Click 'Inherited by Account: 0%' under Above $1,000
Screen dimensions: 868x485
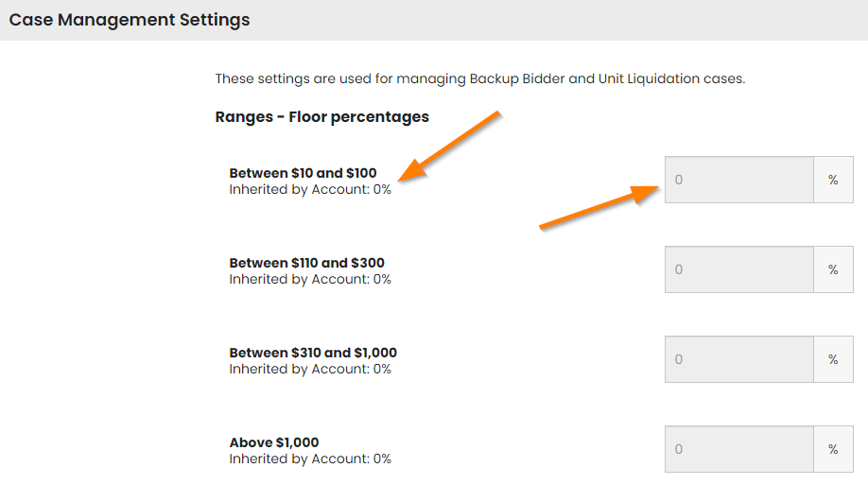click(310, 459)
